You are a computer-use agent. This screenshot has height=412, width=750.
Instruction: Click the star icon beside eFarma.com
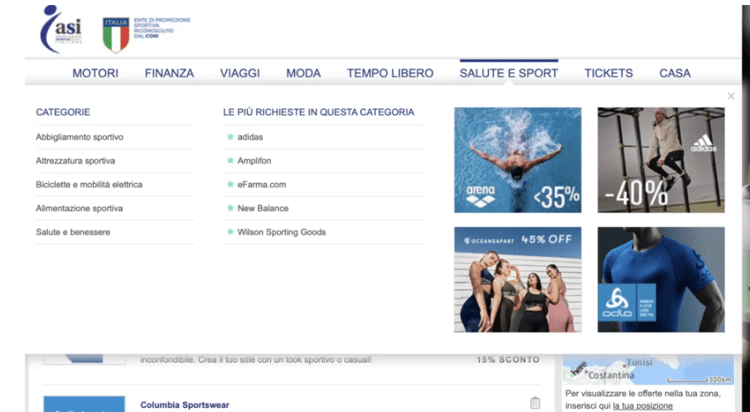click(x=230, y=184)
